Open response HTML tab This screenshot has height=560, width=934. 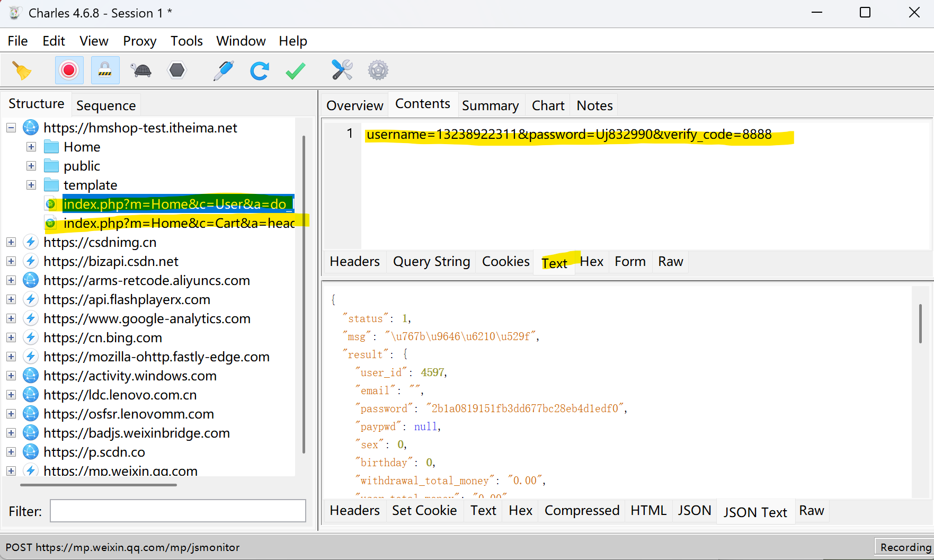pyautogui.click(x=648, y=511)
